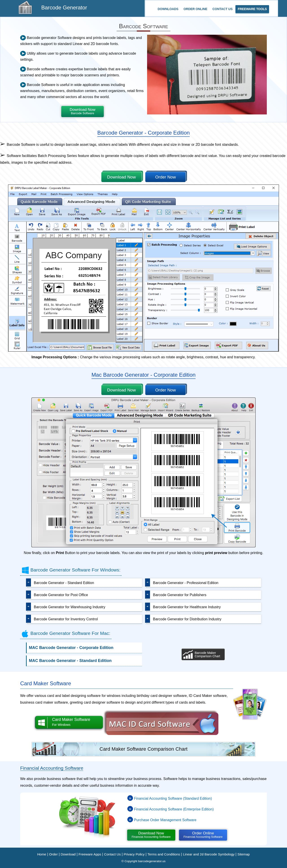Click the Load Excel File path field

(x=67, y=347)
